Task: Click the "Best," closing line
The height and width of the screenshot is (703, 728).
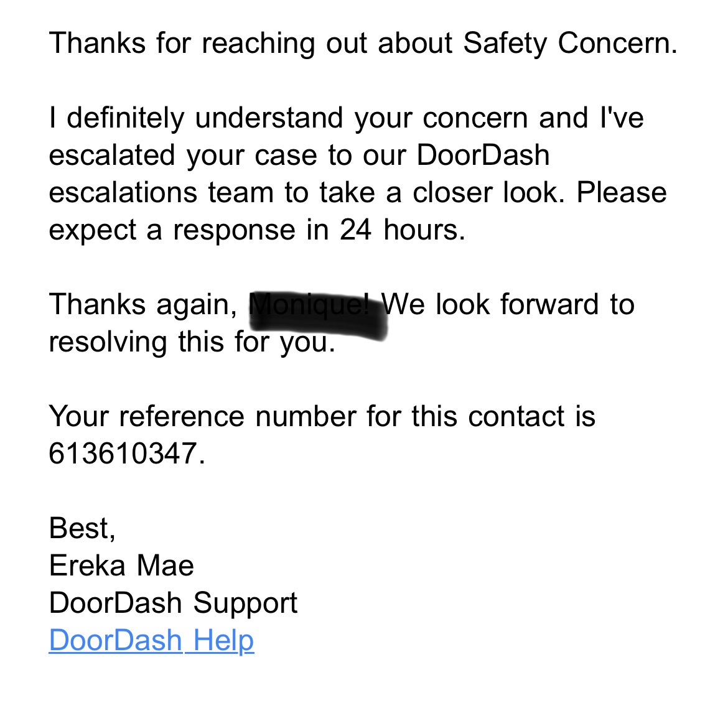Action: pyautogui.click(x=82, y=528)
